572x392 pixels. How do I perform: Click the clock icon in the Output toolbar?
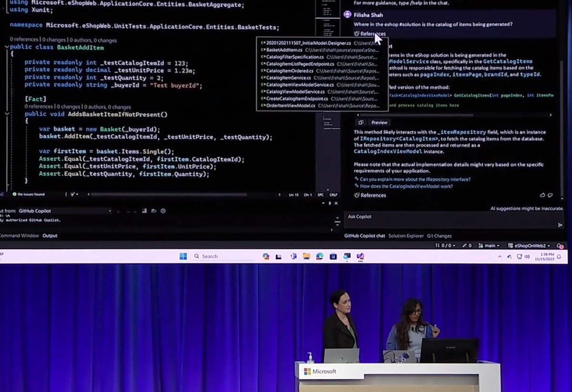163,211
